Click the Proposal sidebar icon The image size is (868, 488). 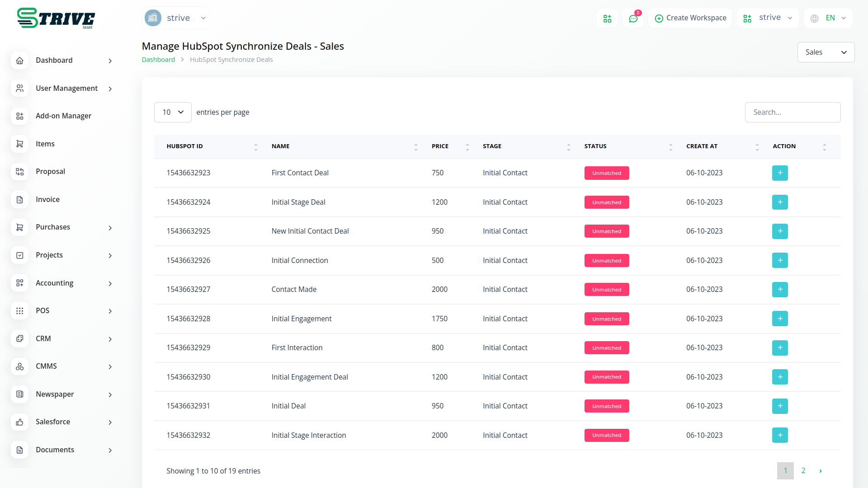click(x=20, y=172)
